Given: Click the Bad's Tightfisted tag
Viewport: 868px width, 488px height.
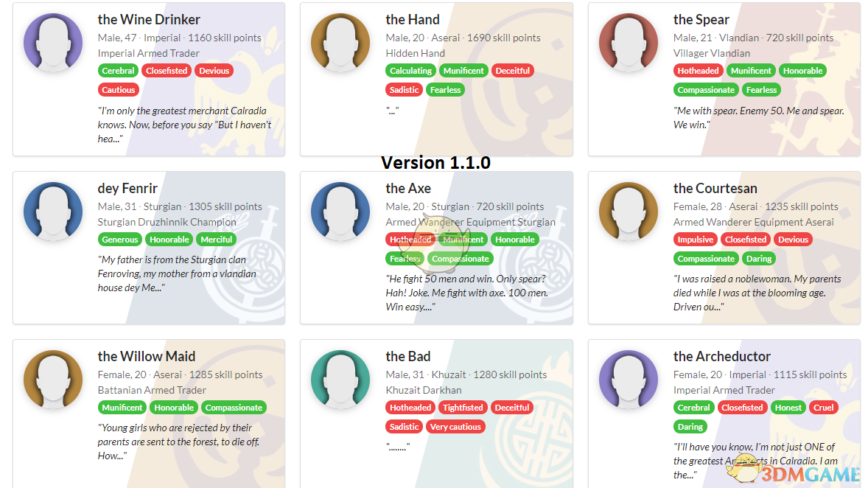Looking at the screenshot, I should (x=463, y=408).
